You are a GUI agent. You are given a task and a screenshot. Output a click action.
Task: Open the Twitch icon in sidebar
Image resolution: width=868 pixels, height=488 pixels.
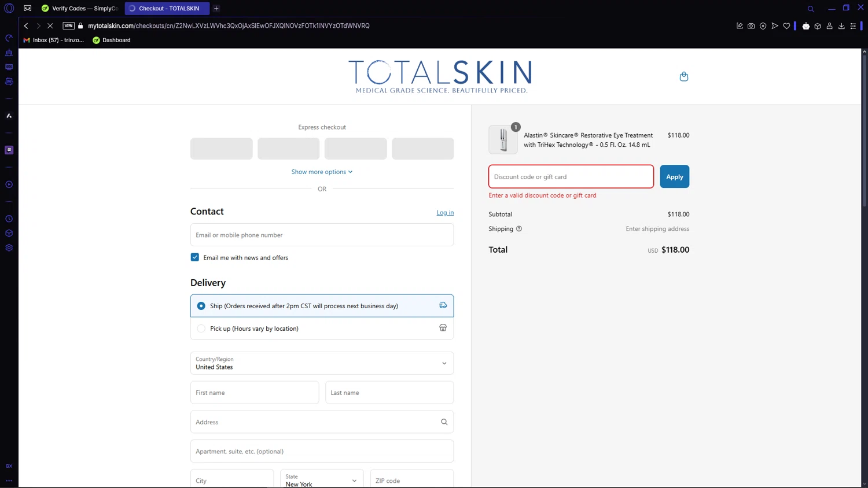[9, 150]
